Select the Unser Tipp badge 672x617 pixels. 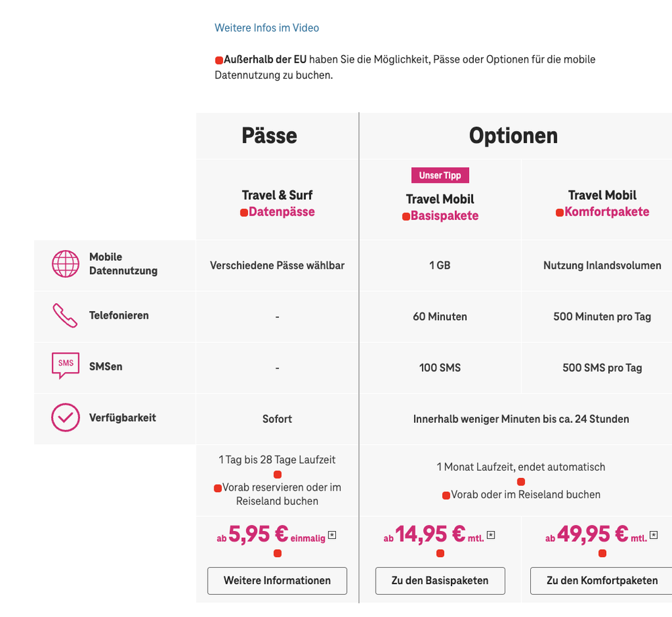[440, 175]
